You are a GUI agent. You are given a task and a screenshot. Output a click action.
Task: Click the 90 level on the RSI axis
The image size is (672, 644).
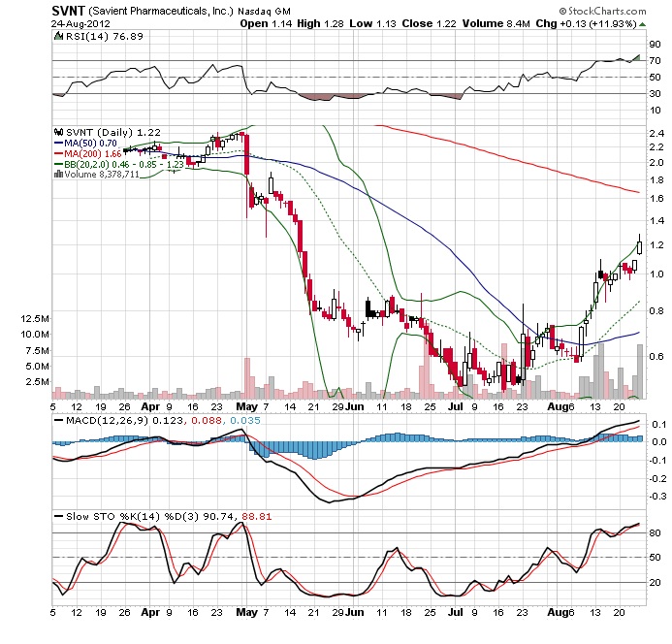click(655, 45)
